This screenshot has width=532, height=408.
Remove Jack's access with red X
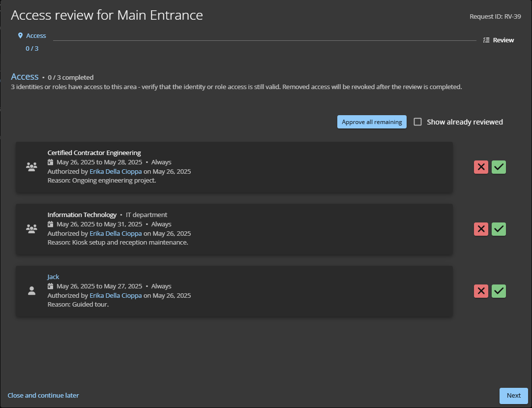[481, 291]
